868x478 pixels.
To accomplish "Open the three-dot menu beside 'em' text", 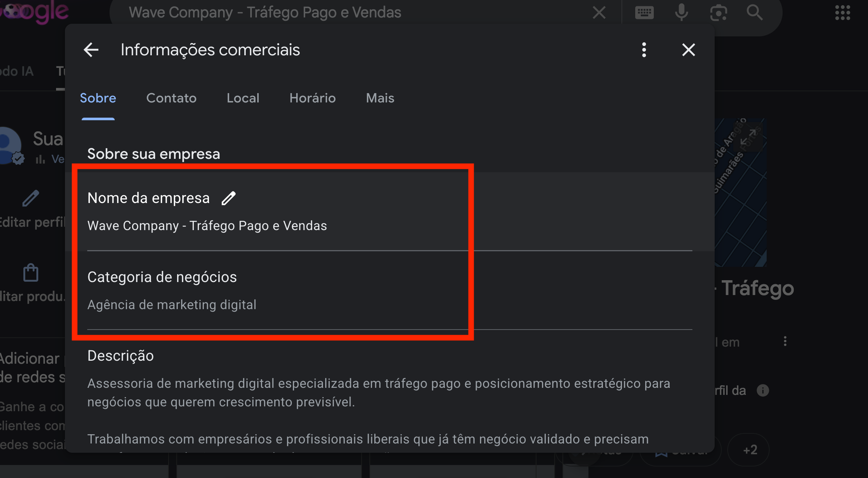I will pyautogui.click(x=785, y=341).
